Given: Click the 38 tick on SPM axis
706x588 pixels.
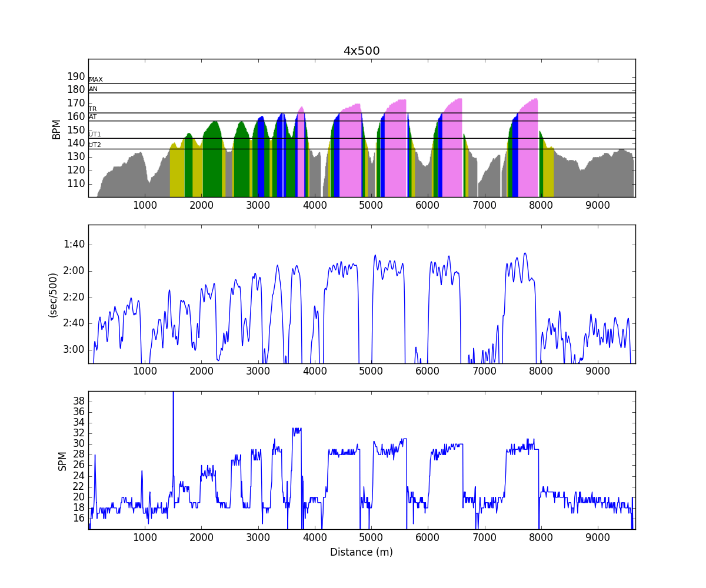Looking at the screenshot, I should 78,402.
